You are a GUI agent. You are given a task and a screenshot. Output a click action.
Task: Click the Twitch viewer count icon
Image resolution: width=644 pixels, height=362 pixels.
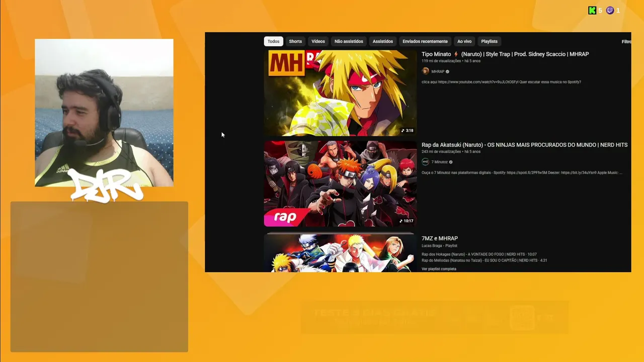pos(610,10)
